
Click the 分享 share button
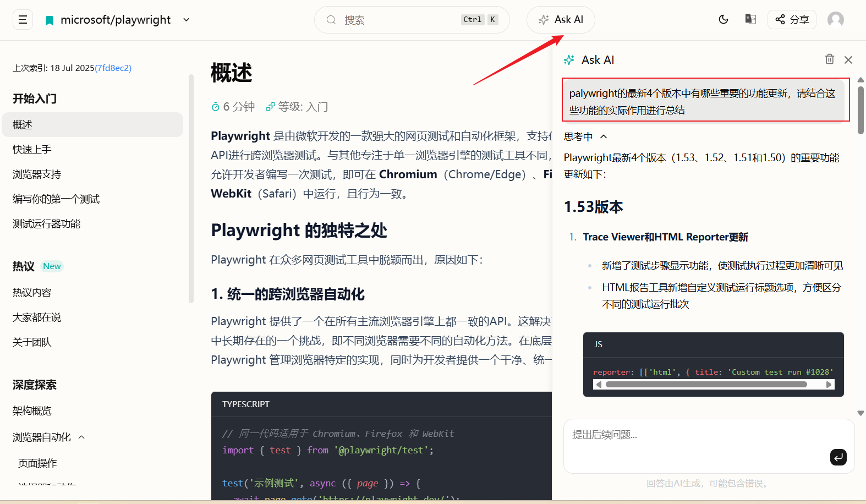tap(792, 20)
